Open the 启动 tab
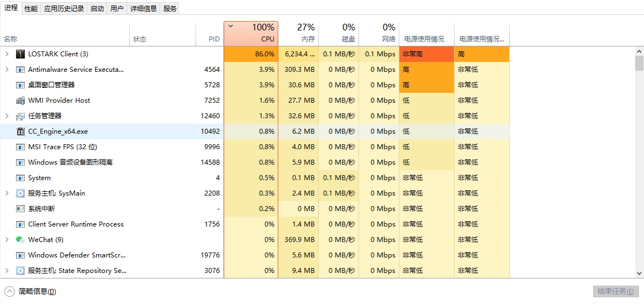This screenshot has width=644, height=305. click(x=97, y=9)
